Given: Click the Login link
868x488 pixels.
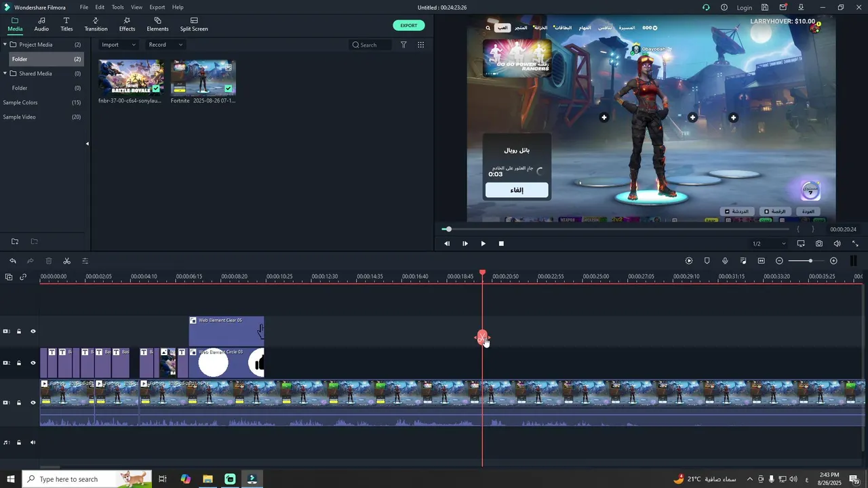Looking at the screenshot, I should click(745, 7).
